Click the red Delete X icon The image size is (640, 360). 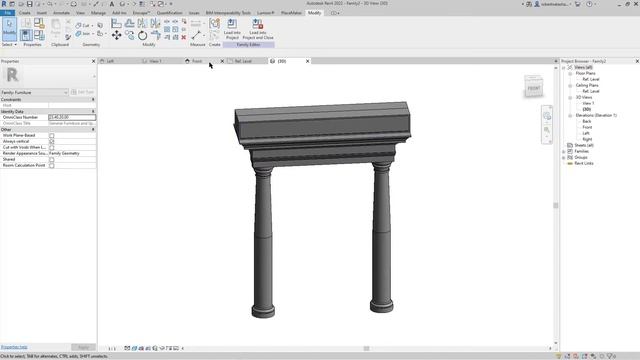[x=184, y=37]
